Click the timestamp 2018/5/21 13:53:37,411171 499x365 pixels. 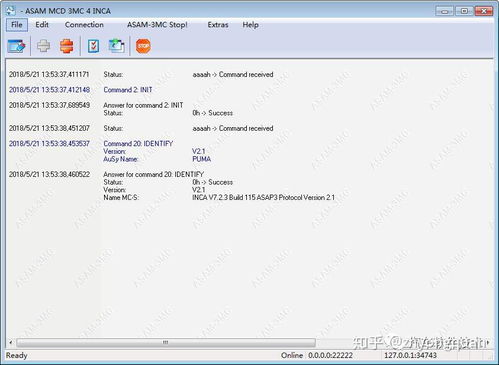point(49,74)
